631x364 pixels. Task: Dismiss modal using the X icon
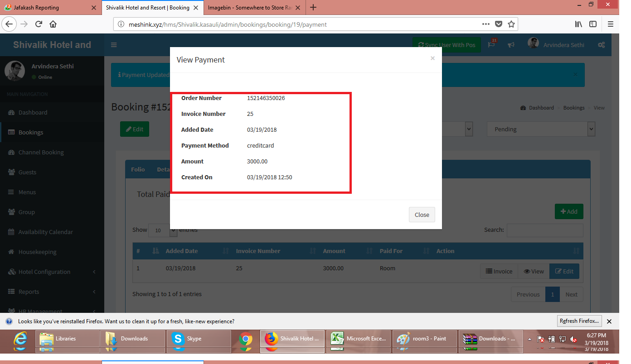[x=432, y=58]
